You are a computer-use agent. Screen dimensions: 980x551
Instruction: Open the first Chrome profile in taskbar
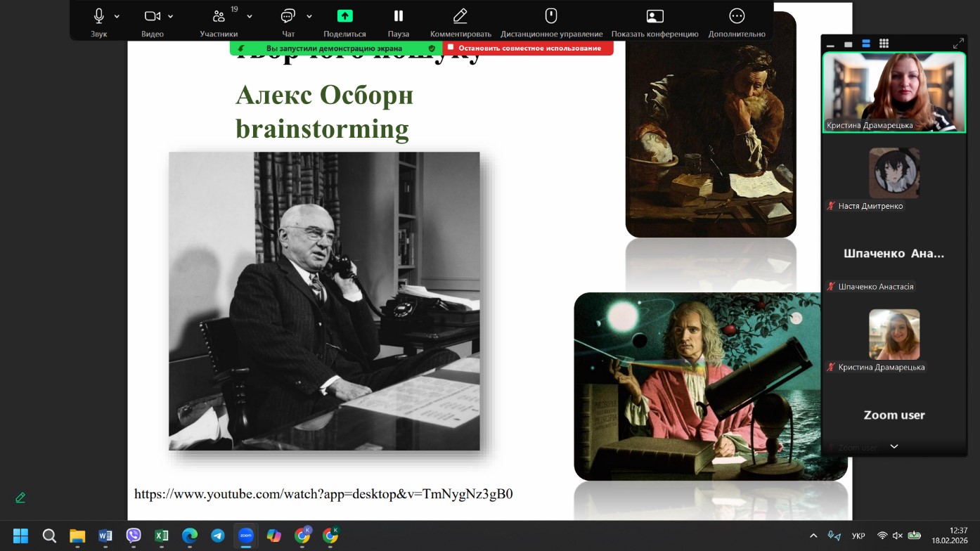(x=302, y=536)
